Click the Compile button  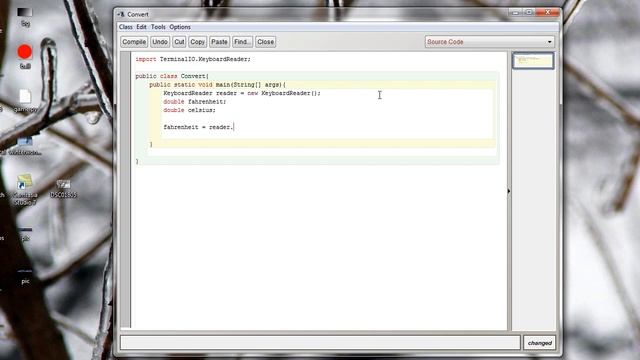point(134,42)
